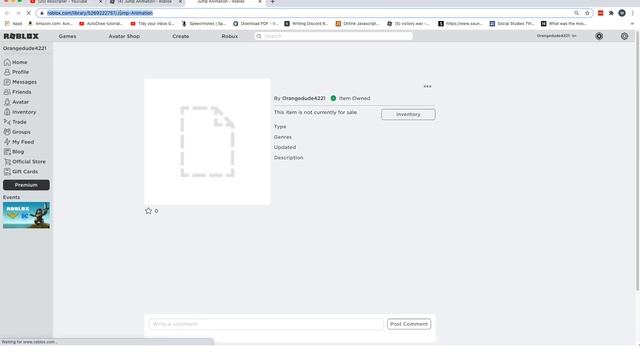Open the Robux balance icon in the header
Viewport: 640px width, 360px height.
coord(599,36)
